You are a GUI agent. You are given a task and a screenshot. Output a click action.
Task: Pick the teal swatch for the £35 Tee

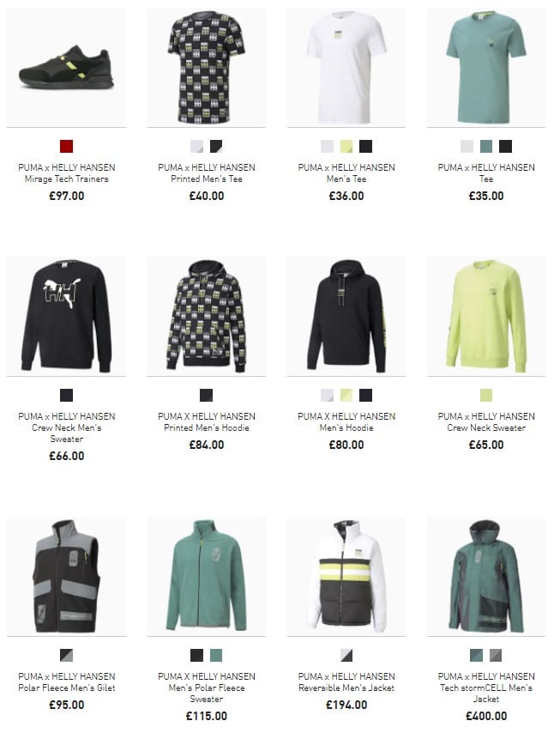pyautogui.click(x=486, y=146)
